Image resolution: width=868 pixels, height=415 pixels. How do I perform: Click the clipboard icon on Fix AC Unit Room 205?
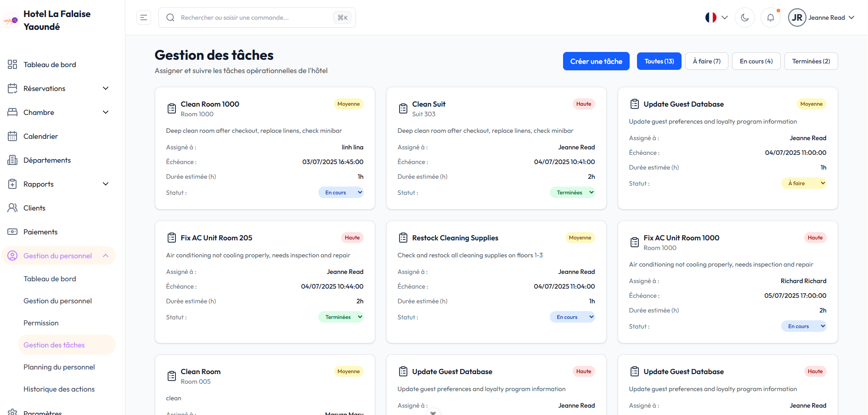[x=172, y=238]
